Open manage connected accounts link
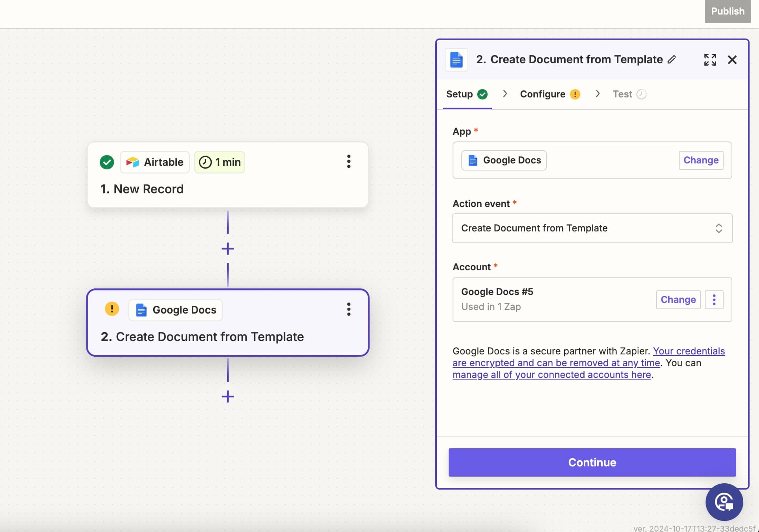Screen dimensions: 759x532 552,375
